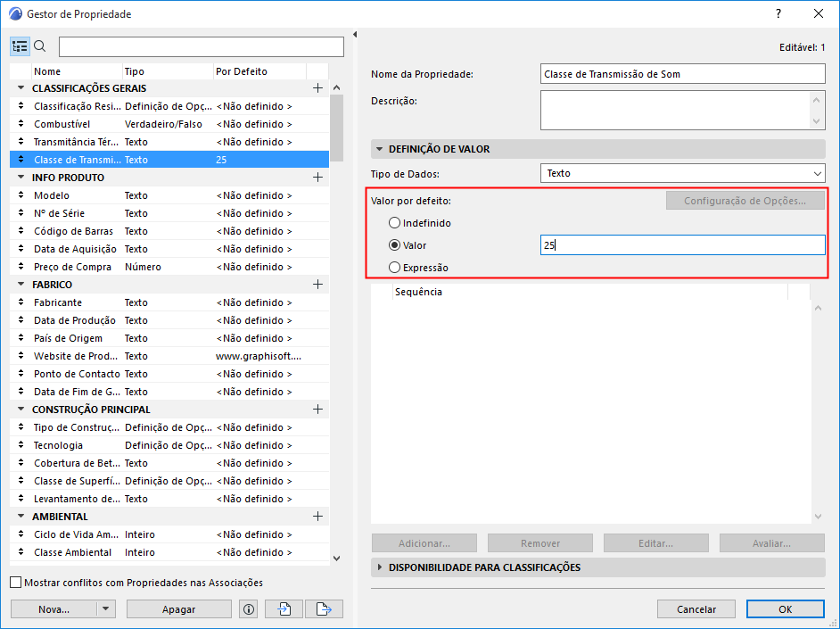Select the Transmitância Tér... property row
Viewport: 840px width, 629px height.
[169, 142]
